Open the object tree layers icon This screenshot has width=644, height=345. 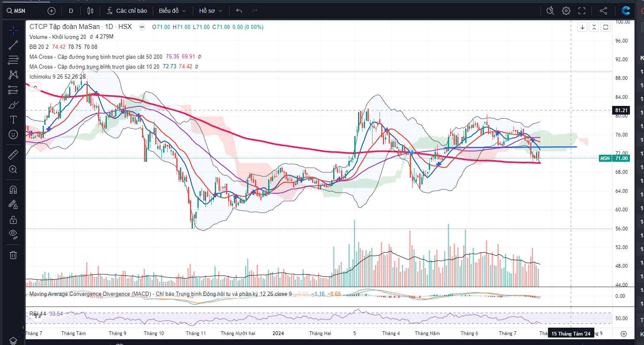coord(13,340)
